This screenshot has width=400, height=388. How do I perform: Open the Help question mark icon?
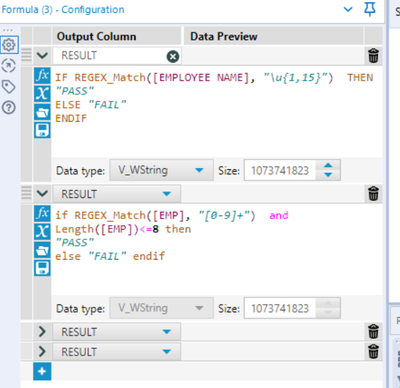[9, 108]
